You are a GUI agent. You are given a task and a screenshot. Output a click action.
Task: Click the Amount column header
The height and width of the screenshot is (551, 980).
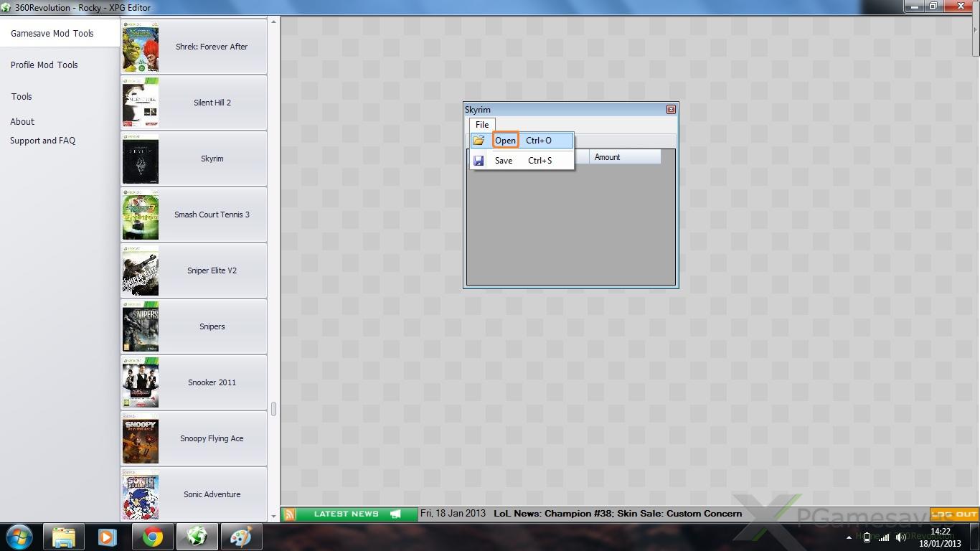click(623, 157)
